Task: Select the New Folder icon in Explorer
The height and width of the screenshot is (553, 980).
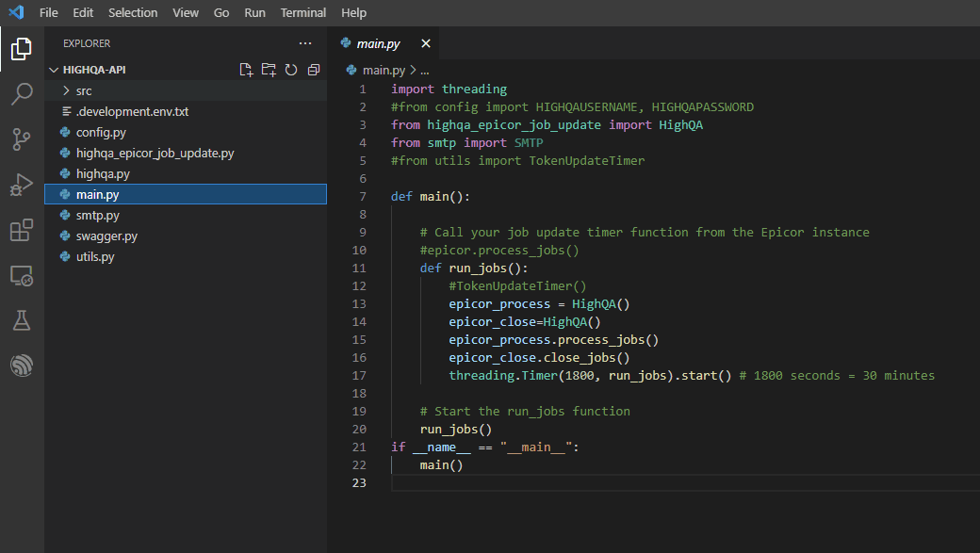Action: click(x=269, y=69)
